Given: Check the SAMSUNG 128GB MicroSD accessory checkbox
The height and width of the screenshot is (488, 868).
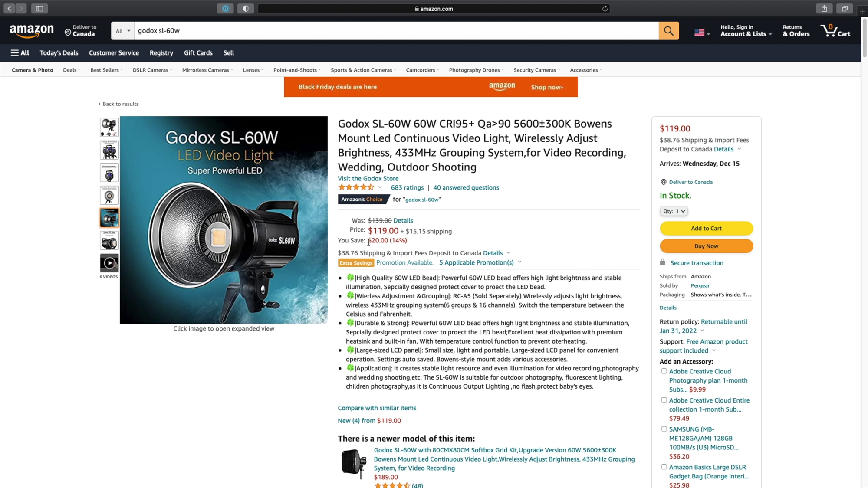Looking at the screenshot, I should coord(664,429).
